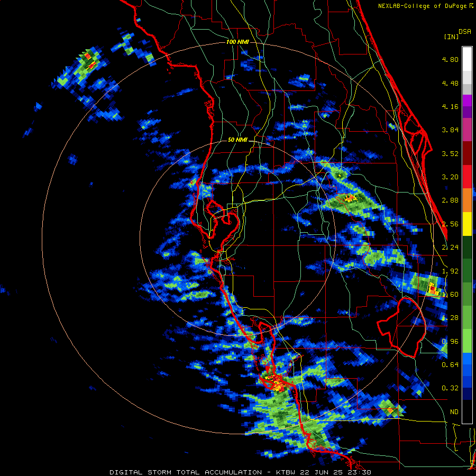Click the [IN] units label
Image resolution: width=476 pixels, height=476 pixels.
click(x=451, y=36)
